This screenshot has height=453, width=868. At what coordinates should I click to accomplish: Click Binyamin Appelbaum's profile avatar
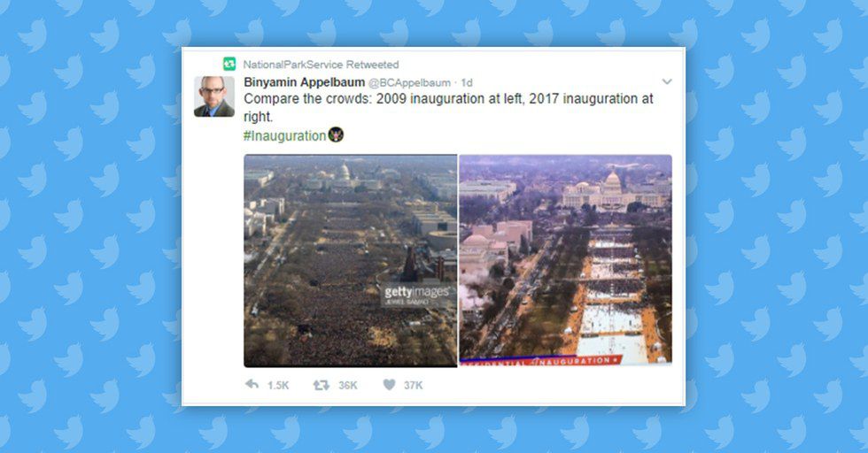tap(213, 96)
